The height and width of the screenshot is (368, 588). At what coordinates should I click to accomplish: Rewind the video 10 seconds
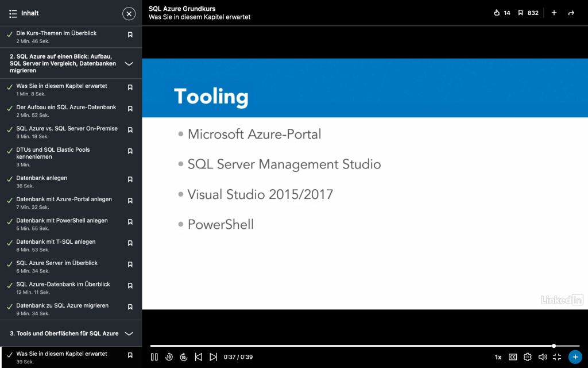click(169, 357)
